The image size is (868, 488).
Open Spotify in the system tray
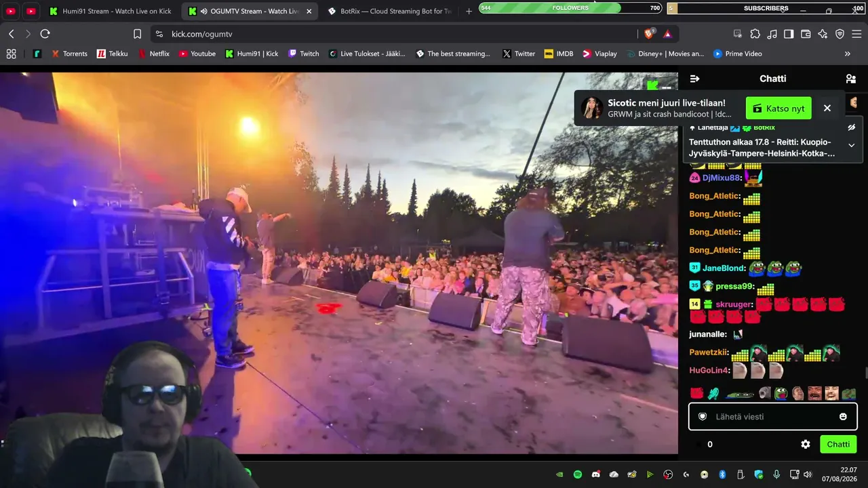(578, 474)
